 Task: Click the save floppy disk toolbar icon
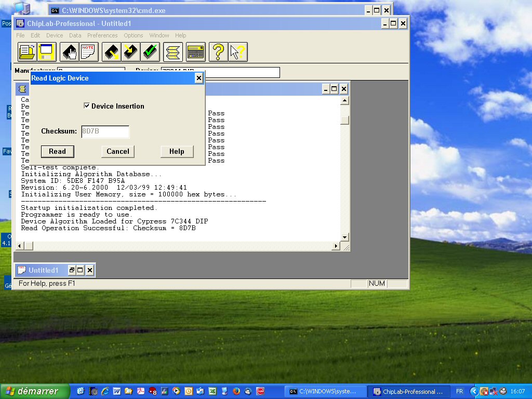[x=46, y=52]
